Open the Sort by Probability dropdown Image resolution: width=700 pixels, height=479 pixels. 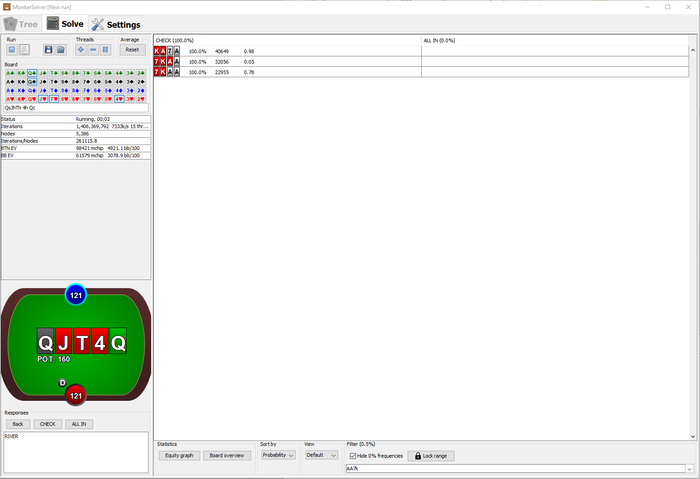(278, 455)
